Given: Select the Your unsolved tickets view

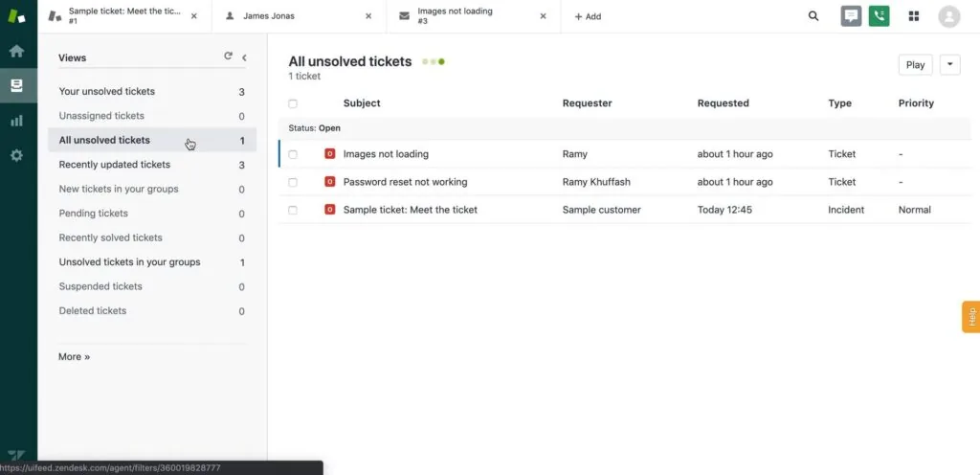Looking at the screenshot, I should (107, 92).
